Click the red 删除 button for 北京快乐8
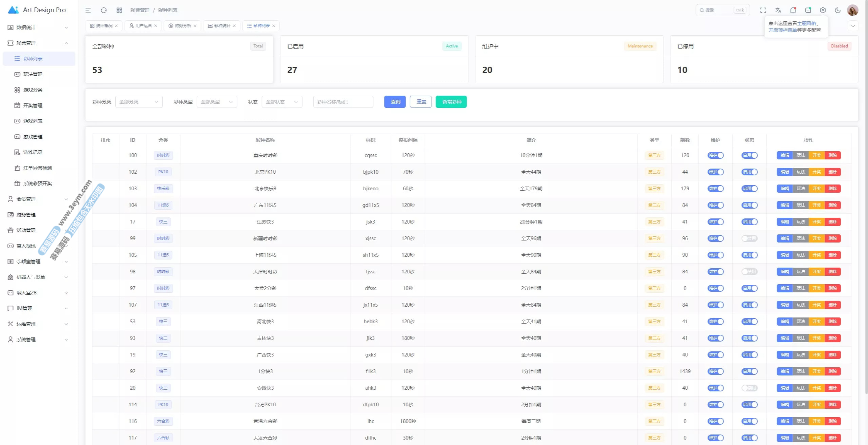 click(x=832, y=189)
